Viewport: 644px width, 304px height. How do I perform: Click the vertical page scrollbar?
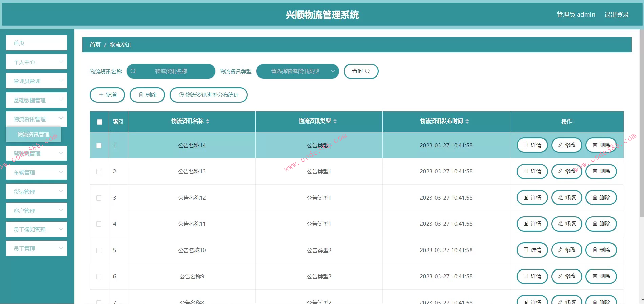pyautogui.click(x=642, y=123)
